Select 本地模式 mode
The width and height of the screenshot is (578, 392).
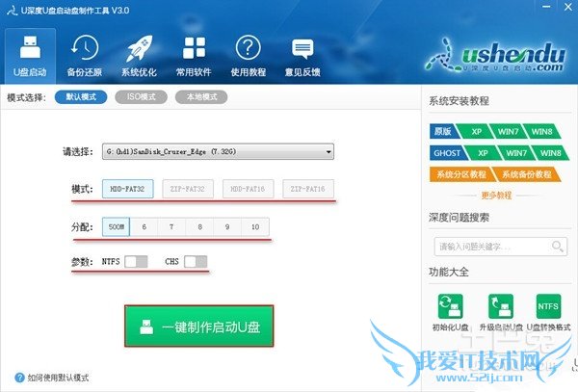[201, 97]
